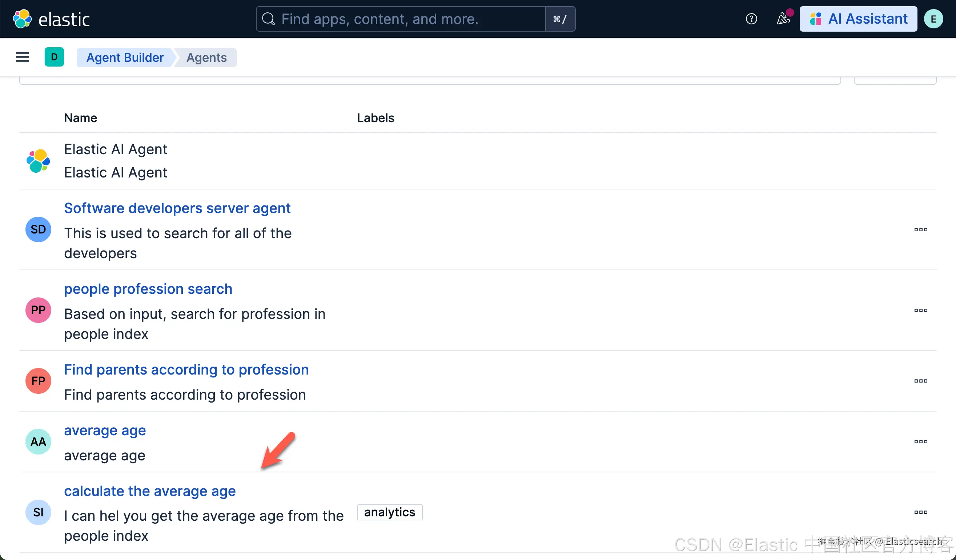Open Software developers server agent link

click(177, 208)
